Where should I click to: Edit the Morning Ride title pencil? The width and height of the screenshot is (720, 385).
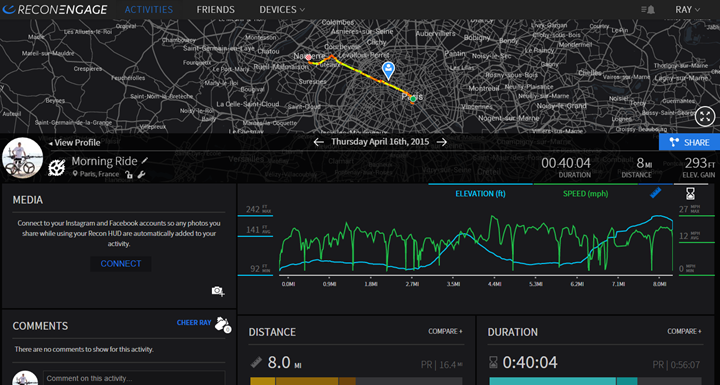click(x=145, y=161)
